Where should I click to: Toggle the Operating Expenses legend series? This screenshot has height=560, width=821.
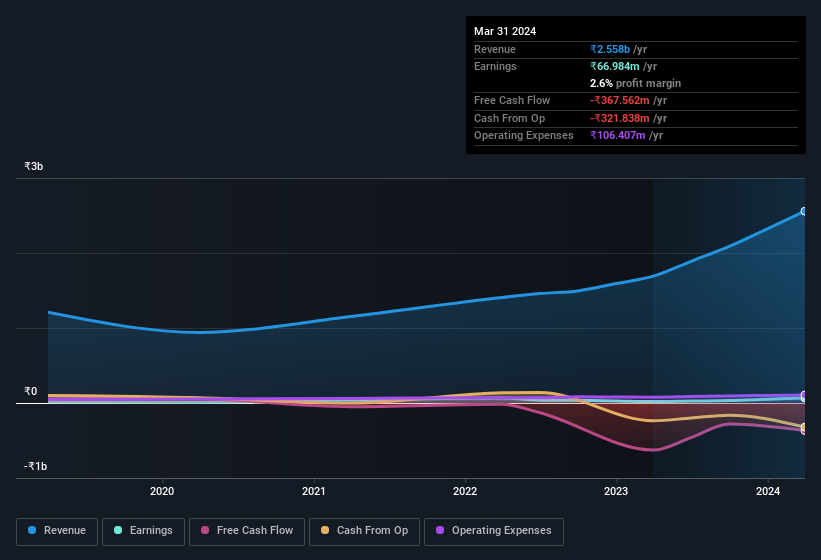click(x=494, y=531)
